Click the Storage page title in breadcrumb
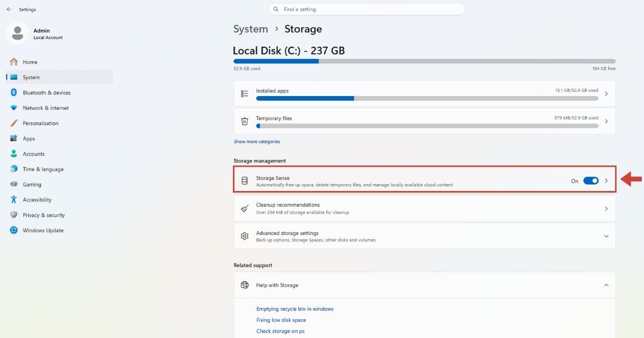 click(303, 29)
